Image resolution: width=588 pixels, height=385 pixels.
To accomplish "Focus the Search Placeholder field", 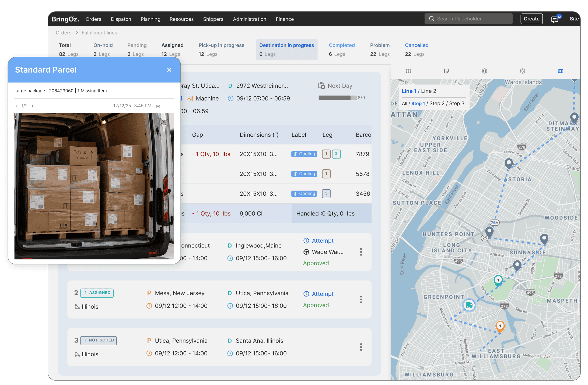I will [468, 19].
